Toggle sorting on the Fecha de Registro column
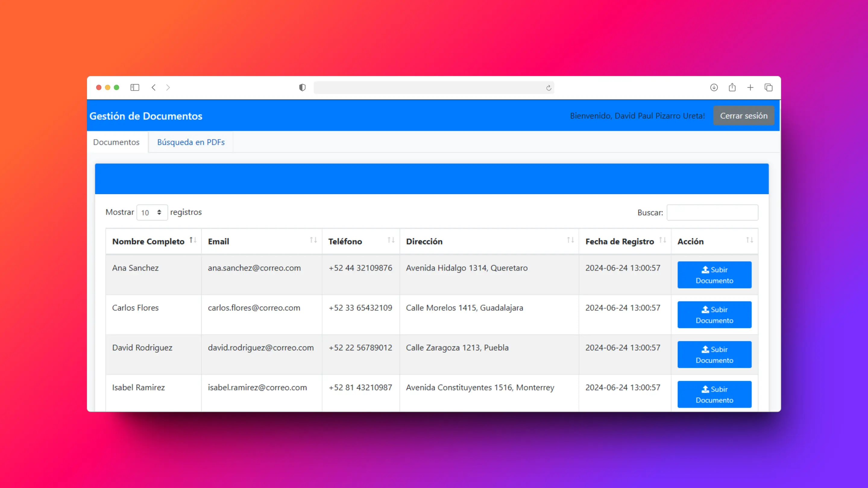The image size is (868, 488). 662,240
